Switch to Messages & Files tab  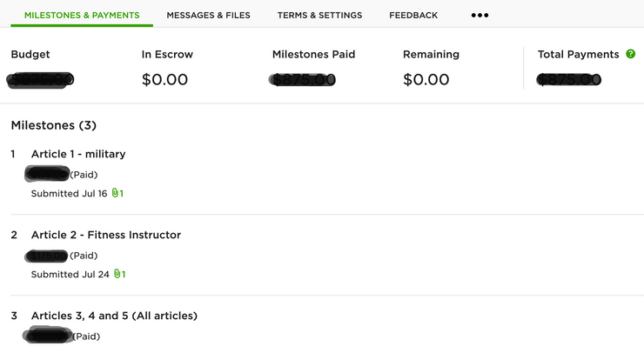tap(208, 15)
